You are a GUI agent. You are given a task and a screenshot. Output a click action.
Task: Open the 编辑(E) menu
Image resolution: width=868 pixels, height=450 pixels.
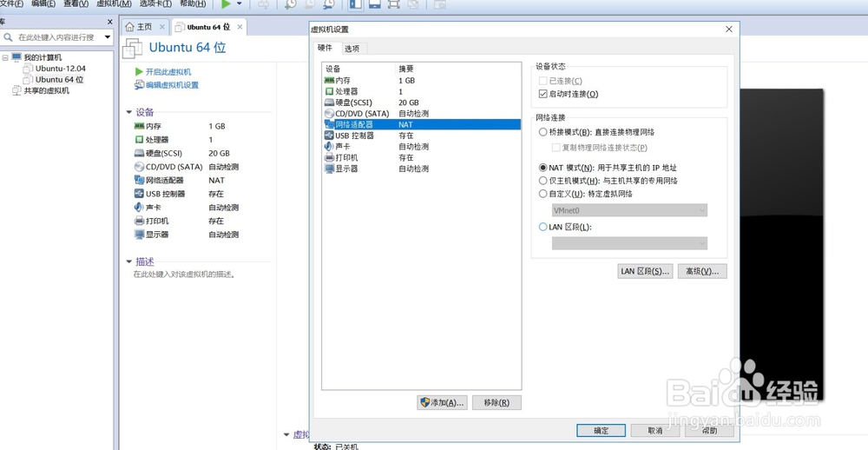pyautogui.click(x=43, y=3)
